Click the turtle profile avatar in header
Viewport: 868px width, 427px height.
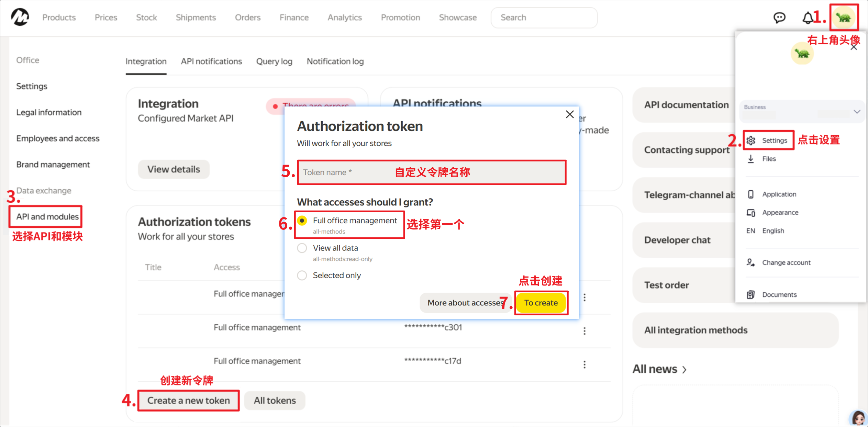coord(844,17)
